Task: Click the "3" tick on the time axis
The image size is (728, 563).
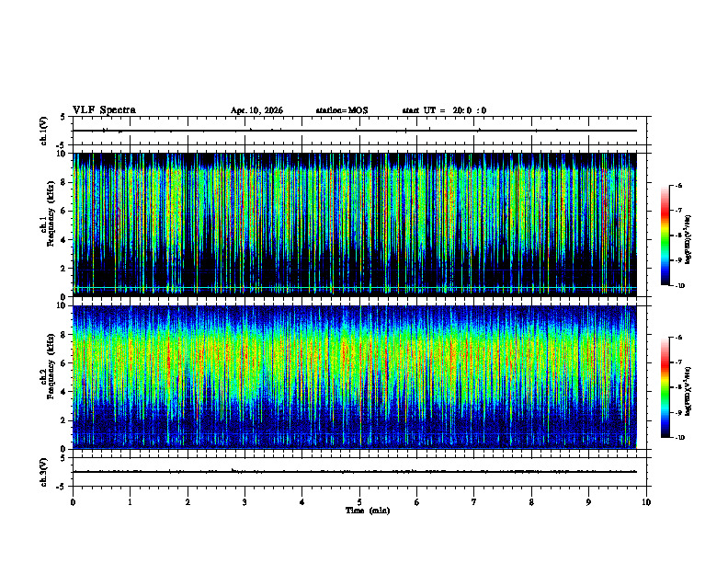Action: click(x=245, y=502)
